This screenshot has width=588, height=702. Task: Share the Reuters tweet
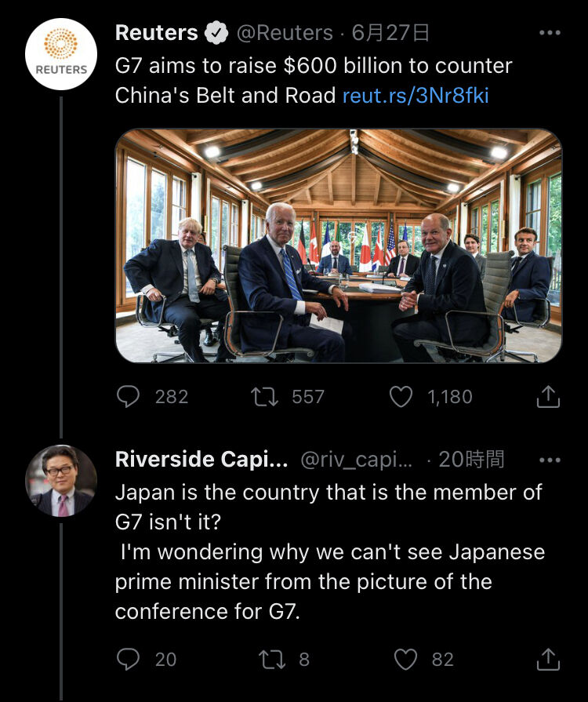[548, 397]
